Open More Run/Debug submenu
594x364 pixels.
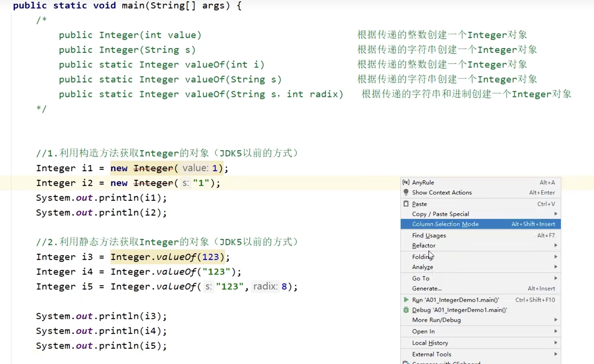(x=436, y=320)
